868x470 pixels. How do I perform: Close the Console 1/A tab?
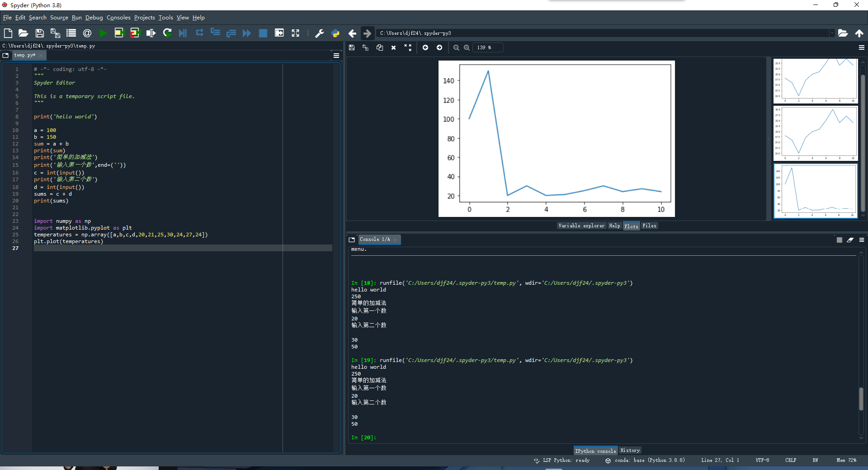[395, 240]
